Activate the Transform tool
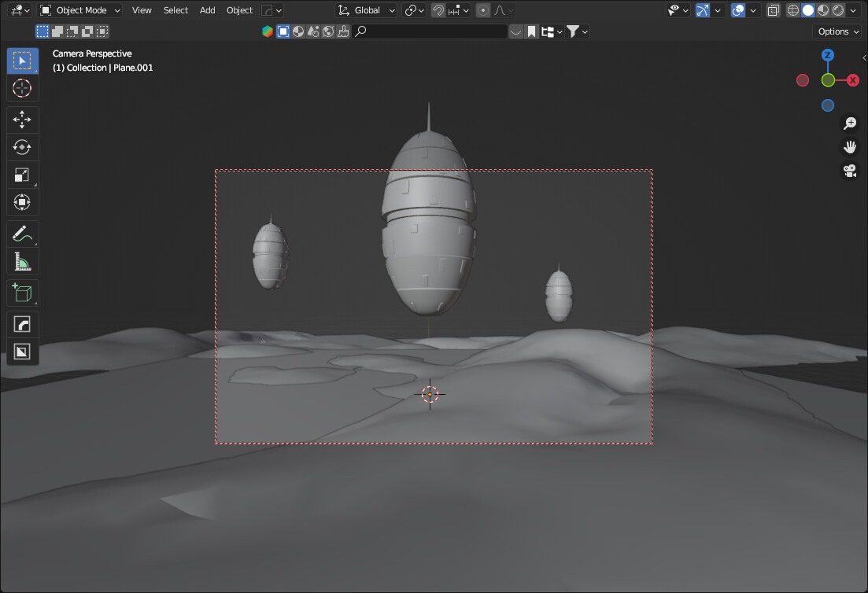Image resolution: width=868 pixels, height=593 pixels. coord(22,202)
